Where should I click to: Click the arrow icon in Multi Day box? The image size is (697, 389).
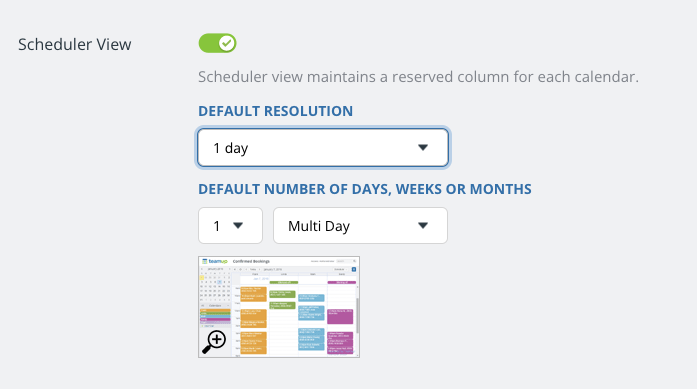423,225
